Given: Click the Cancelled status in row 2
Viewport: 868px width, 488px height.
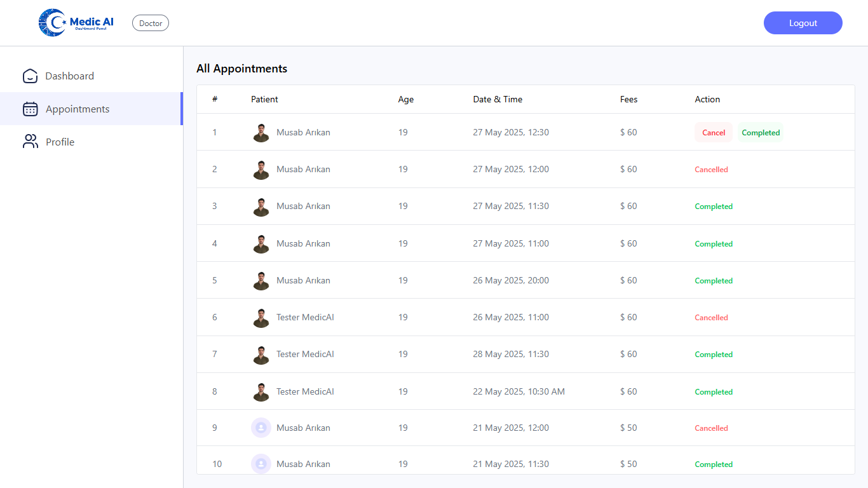Looking at the screenshot, I should click(711, 170).
